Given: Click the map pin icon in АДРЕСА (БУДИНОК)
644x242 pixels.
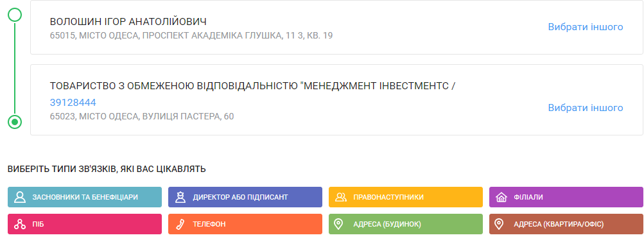Looking at the screenshot, I should pos(338,224).
